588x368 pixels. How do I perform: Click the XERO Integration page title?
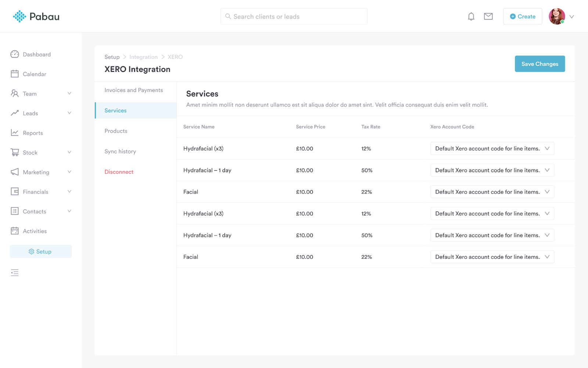[x=137, y=69]
